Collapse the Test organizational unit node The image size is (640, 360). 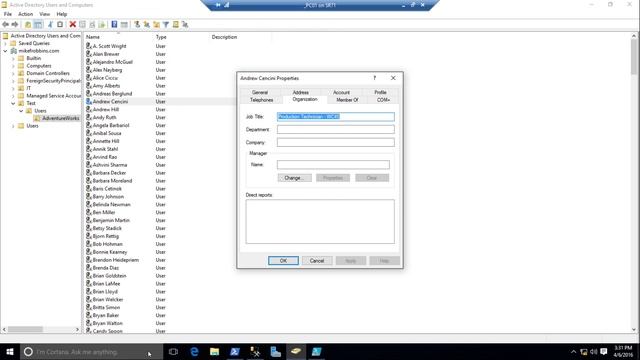[x=13, y=103]
